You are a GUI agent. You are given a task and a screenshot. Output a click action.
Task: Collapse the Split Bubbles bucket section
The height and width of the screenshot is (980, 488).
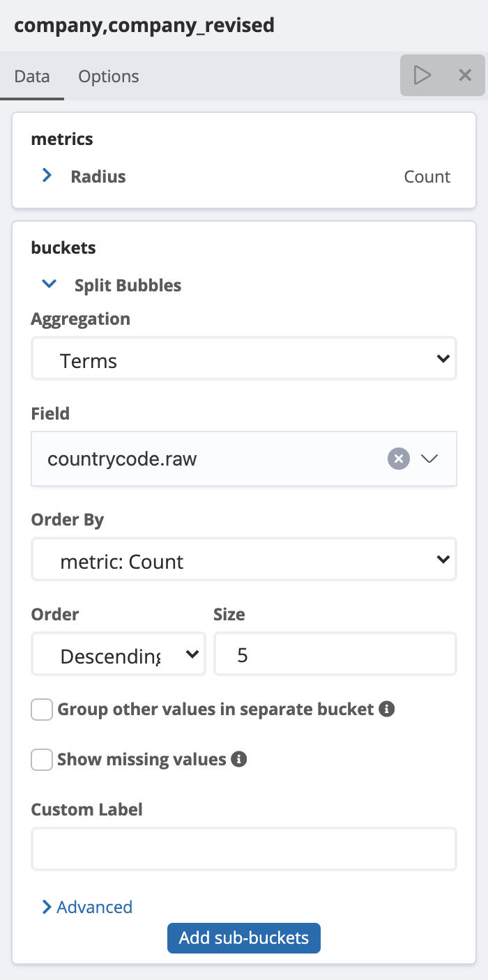[48, 284]
